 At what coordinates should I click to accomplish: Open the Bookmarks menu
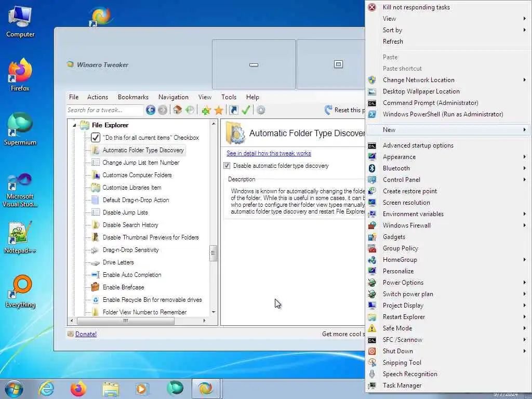coord(133,97)
